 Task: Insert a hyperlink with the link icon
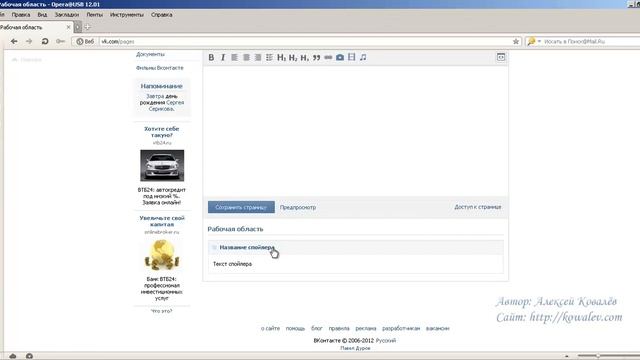click(328, 58)
